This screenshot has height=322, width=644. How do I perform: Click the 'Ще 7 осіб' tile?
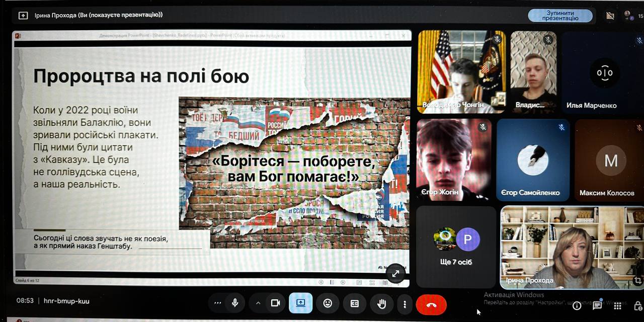coord(456,247)
